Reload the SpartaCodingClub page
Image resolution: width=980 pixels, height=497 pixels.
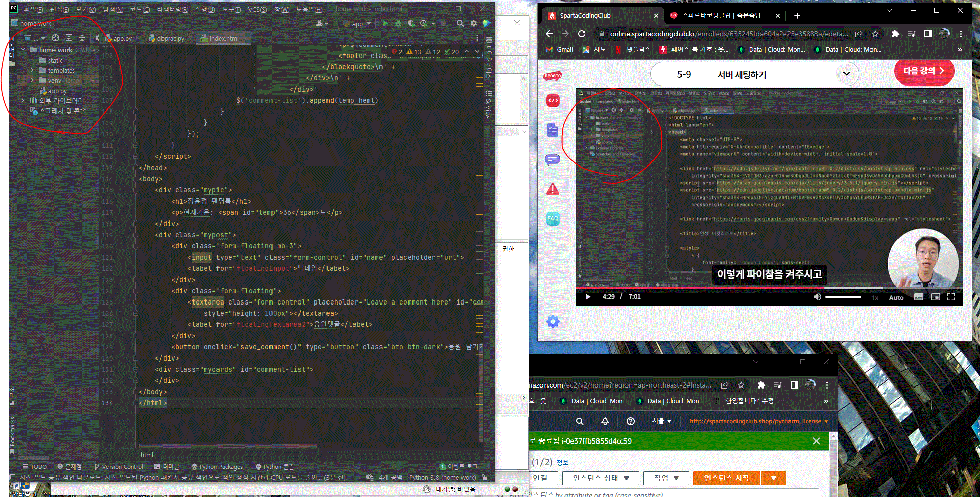point(582,34)
